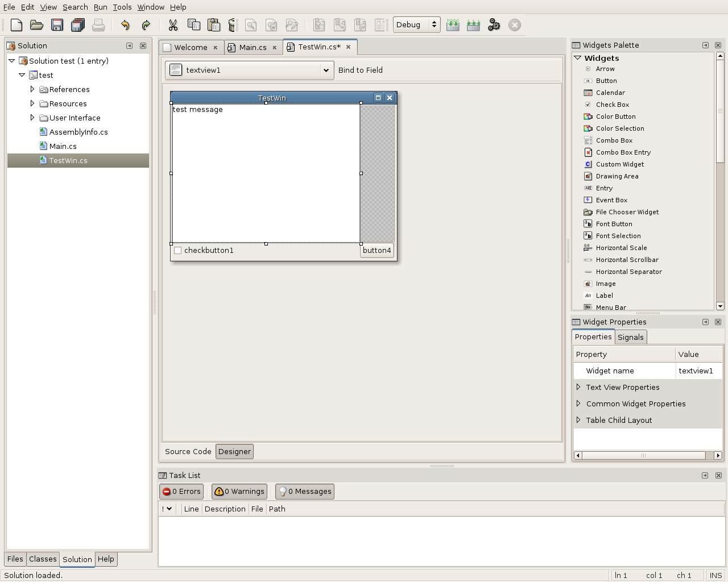The image size is (728, 582).
Task: Click the Run gears toolbar icon
Action: (494, 25)
